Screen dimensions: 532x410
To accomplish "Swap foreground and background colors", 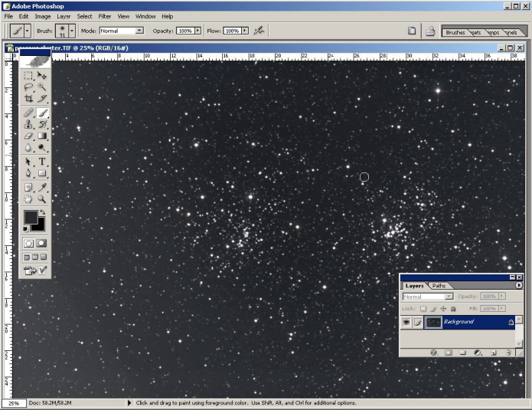I will (x=43, y=212).
